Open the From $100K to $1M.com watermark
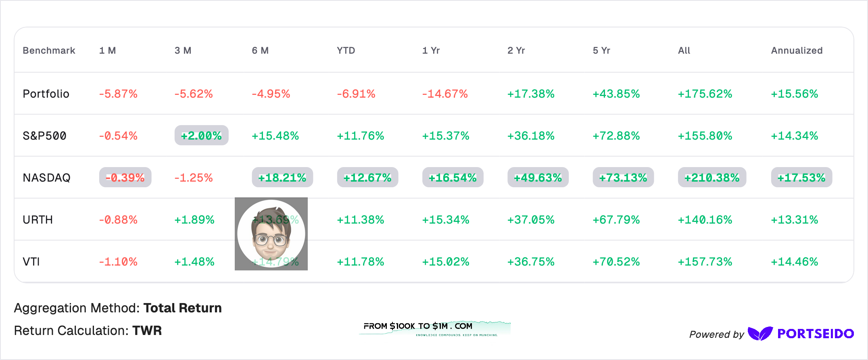The height and width of the screenshot is (360, 868). click(435, 329)
